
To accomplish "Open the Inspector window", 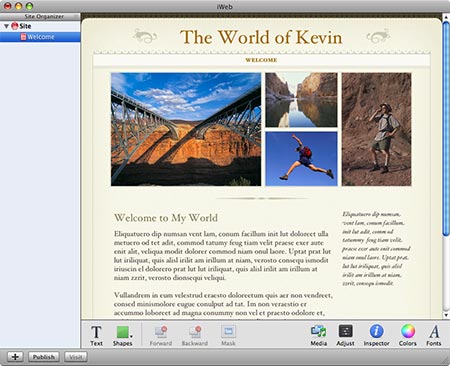I will pyautogui.click(x=376, y=336).
